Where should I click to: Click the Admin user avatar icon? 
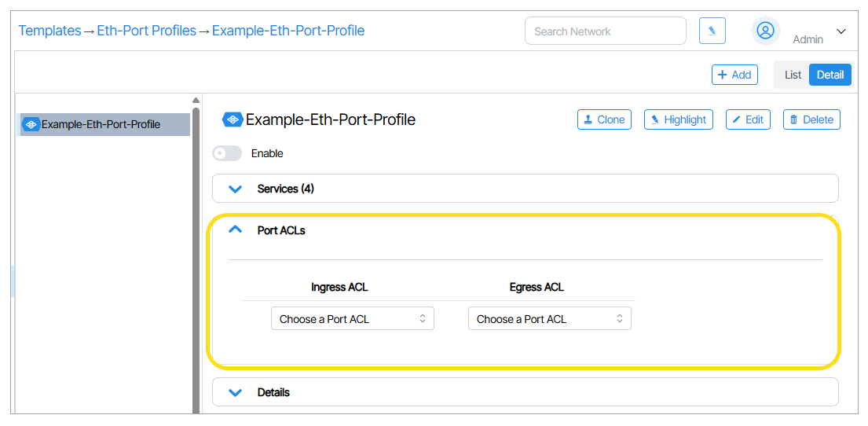[765, 31]
